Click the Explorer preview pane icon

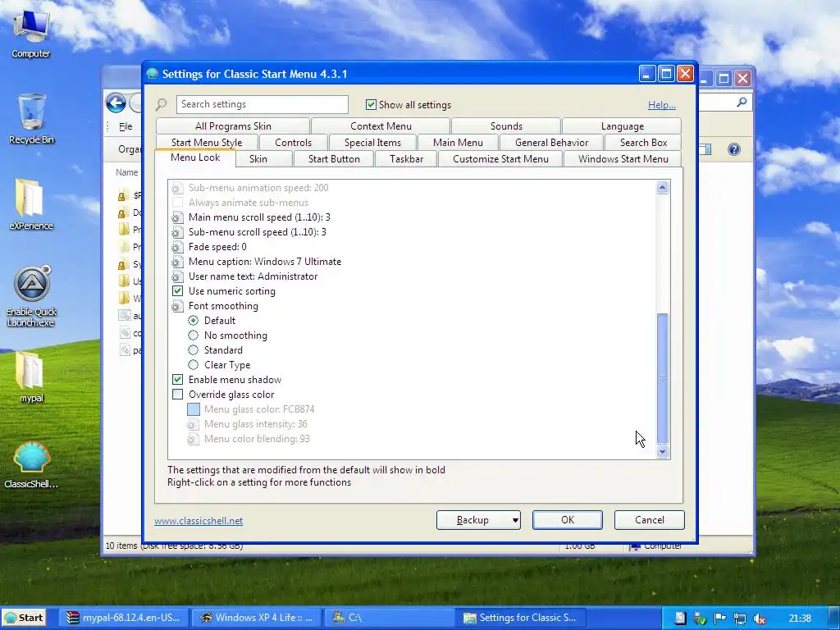(x=706, y=149)
